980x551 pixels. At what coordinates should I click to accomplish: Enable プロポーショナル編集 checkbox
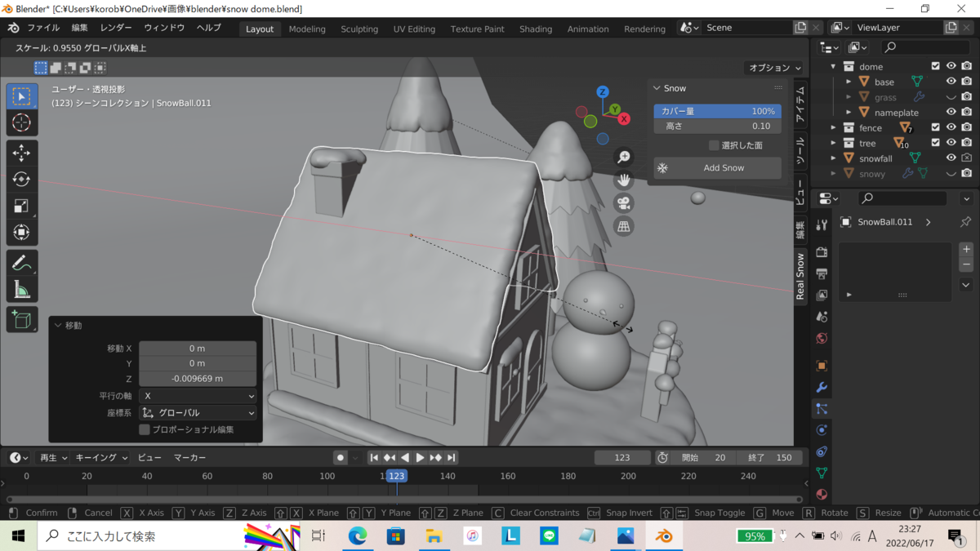pos(145,429)
